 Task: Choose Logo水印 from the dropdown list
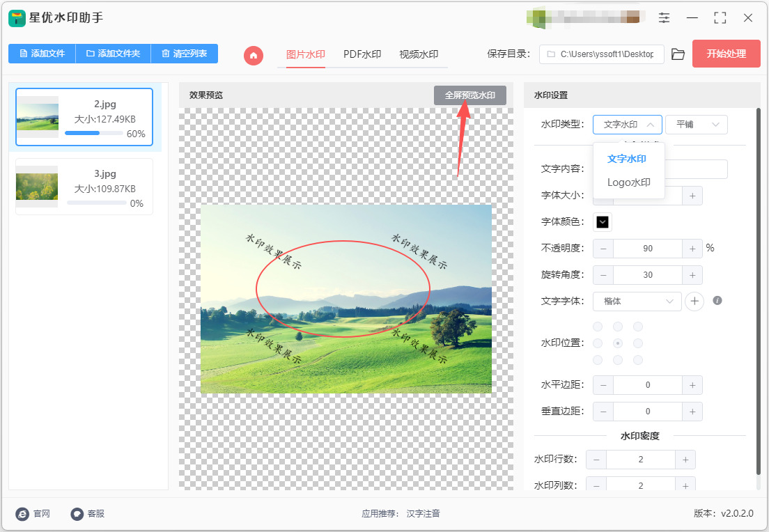pos(629,182)
